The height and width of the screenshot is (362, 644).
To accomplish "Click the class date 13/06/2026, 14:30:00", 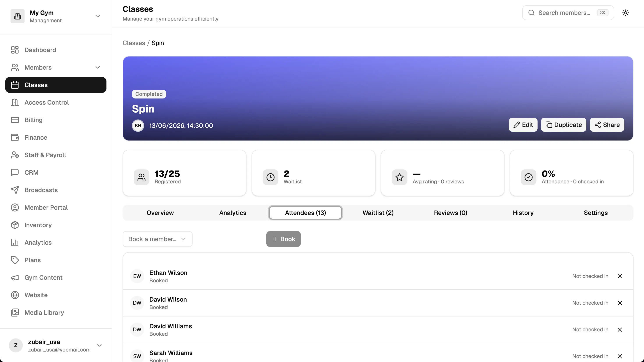I will point(181,125).
